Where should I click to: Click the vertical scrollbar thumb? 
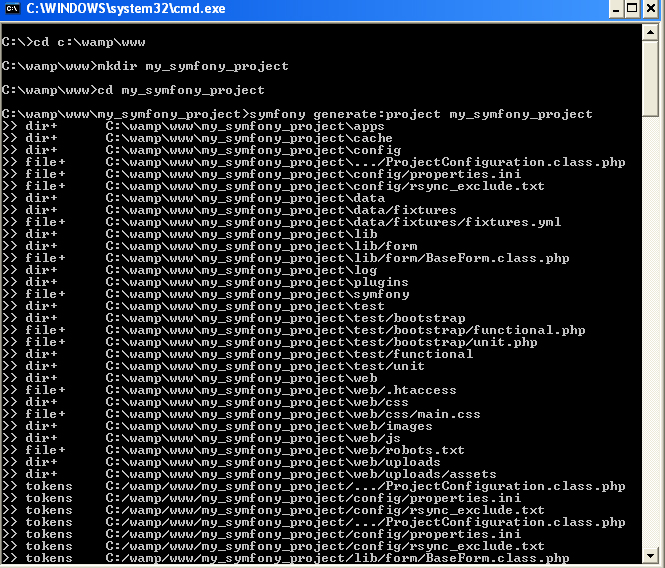click(x=650, y=78)
